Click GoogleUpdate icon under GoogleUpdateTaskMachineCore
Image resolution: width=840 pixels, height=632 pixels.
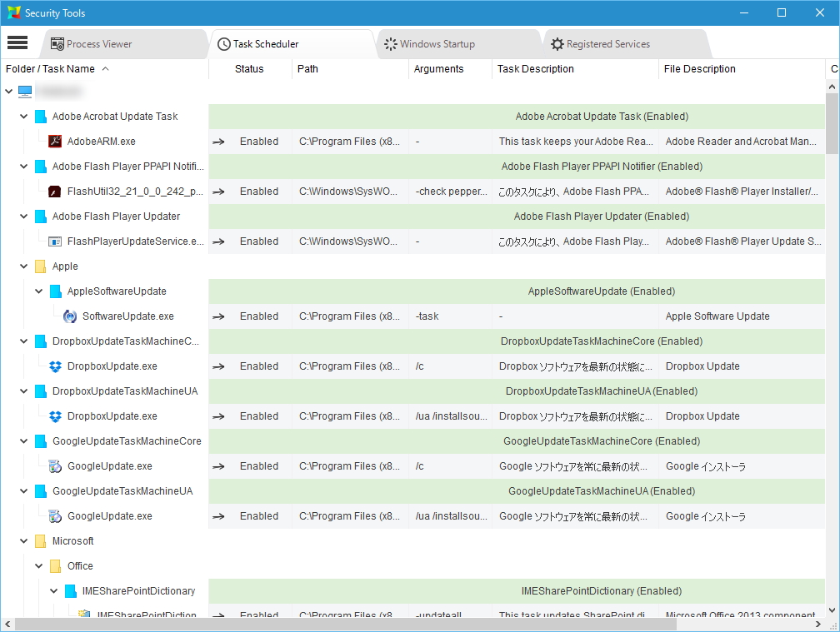55,466
